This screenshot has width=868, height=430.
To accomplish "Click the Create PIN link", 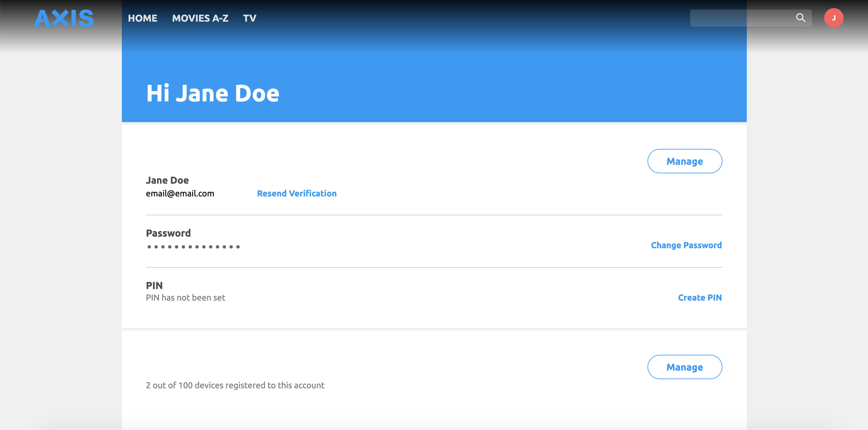I will 700,298.
